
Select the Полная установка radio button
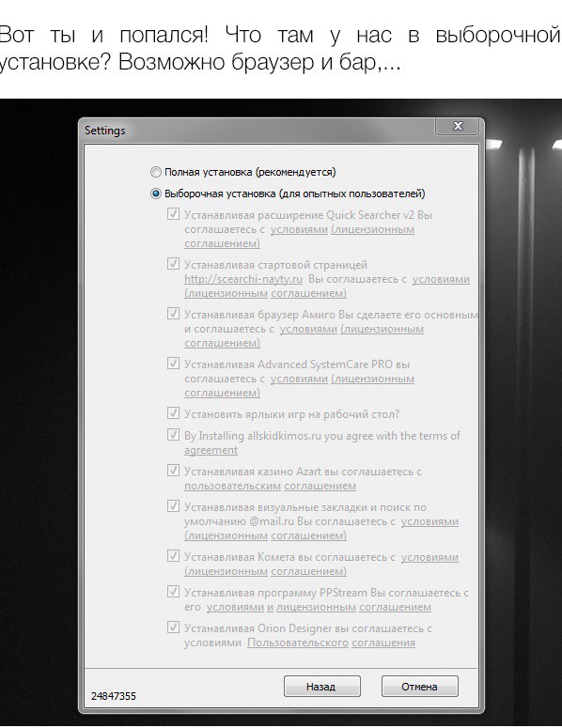[x=156, y=172]
